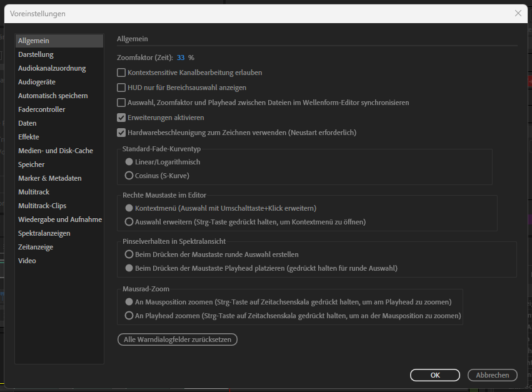Dismiss dialog via Abbrechen button
The height and width of the screenshot is (392, 532).
point(492,374)
